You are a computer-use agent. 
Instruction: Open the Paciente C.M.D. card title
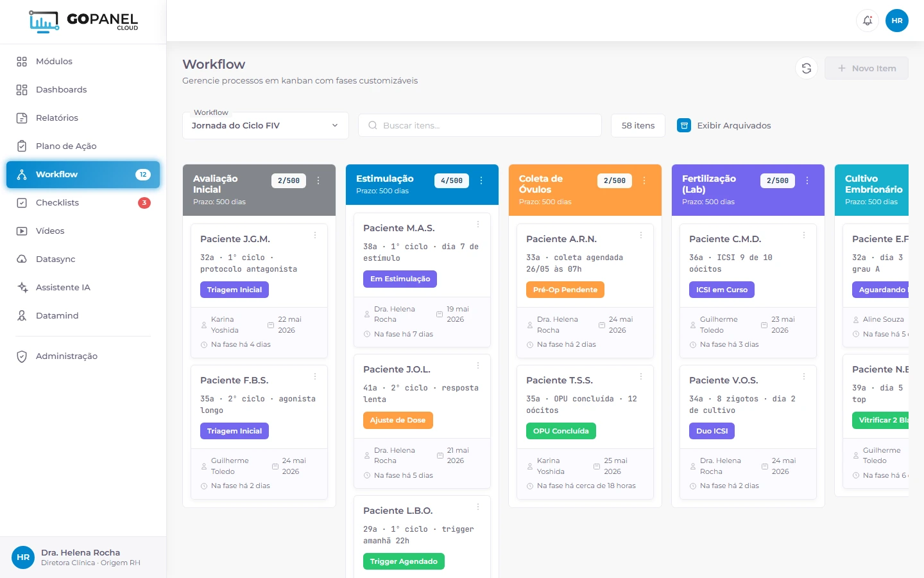[725, 239]
